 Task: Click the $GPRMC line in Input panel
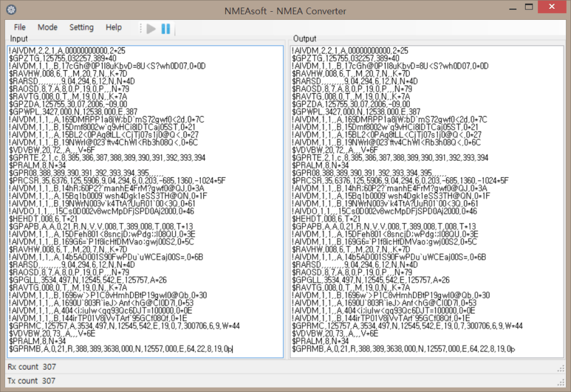coord(124,326)
